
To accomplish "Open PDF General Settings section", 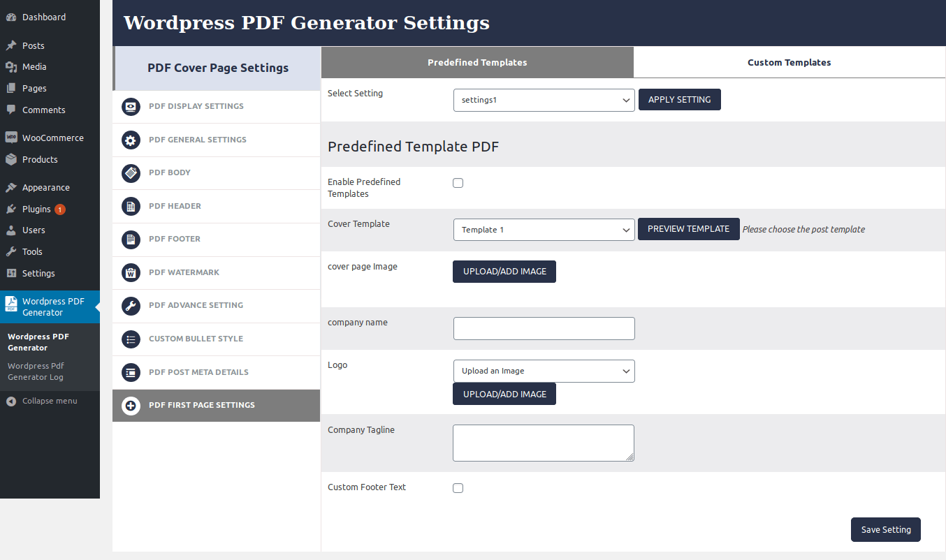I will 217,140.
